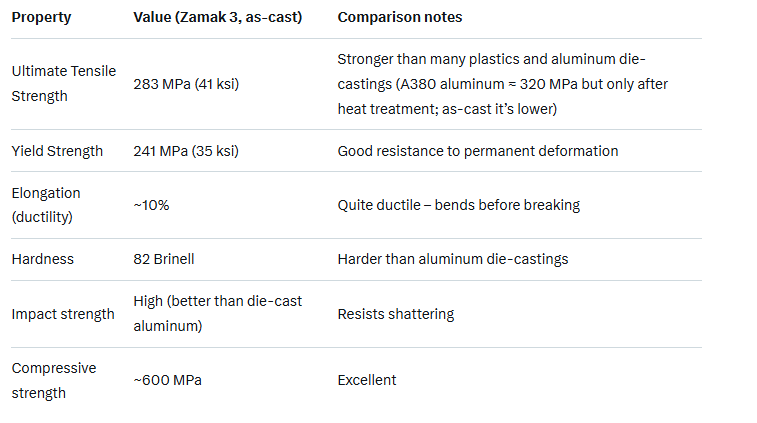
Task: Click the Comparison notes column header
Action: 400,18
